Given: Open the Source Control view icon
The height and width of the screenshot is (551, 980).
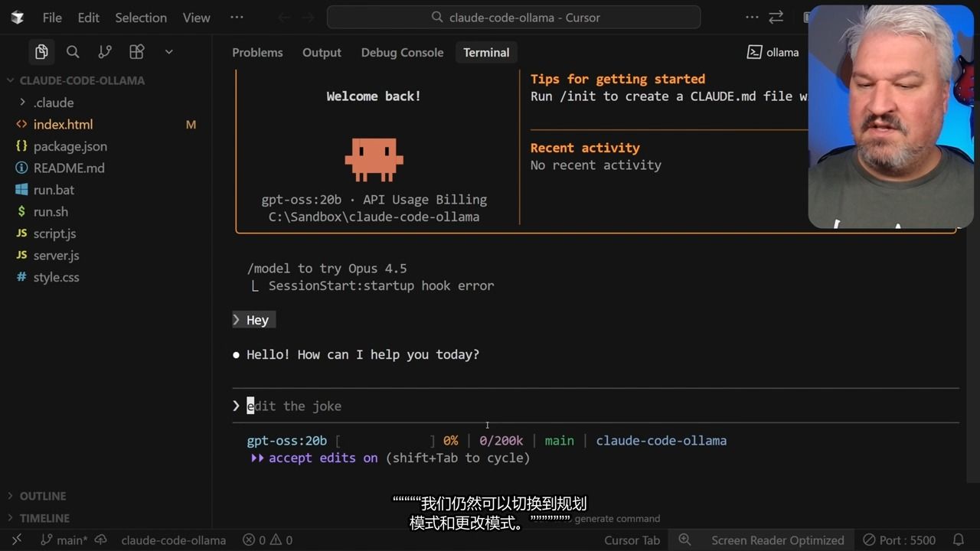Looking at the screenshot, I should (x=105, y=52).
